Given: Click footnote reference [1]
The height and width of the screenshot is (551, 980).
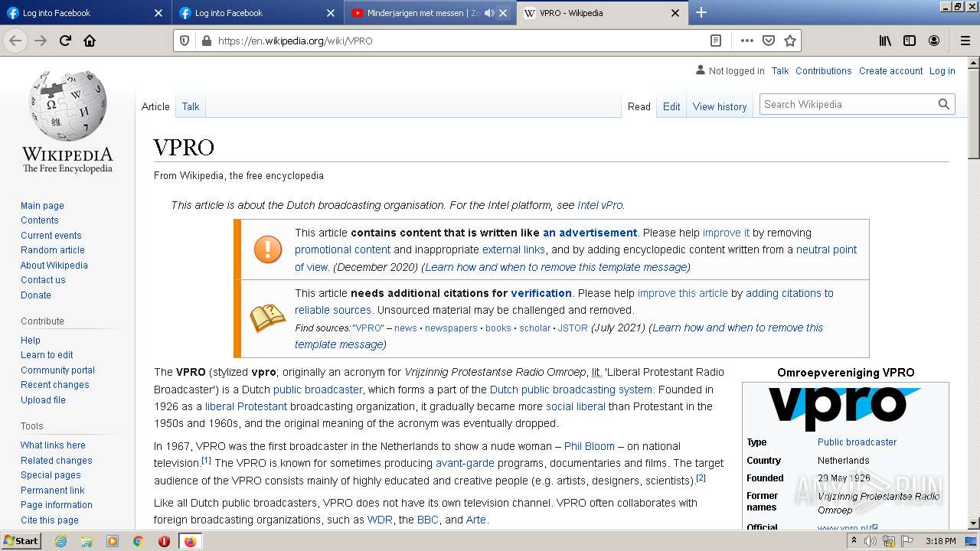Looking at the screenshot, I should (206, 461).
